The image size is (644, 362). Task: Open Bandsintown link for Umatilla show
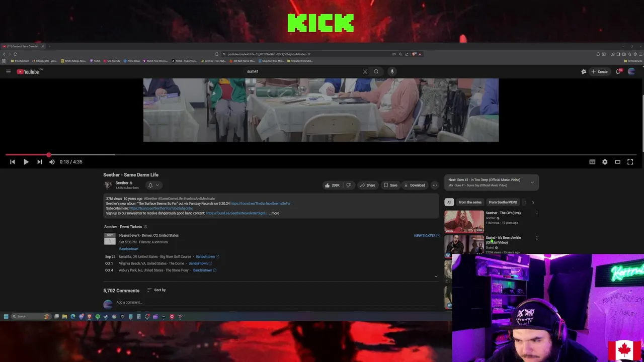point(207,257)
